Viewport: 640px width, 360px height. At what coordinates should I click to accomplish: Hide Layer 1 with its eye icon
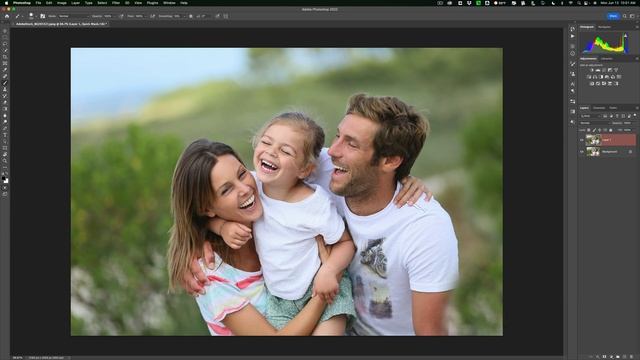tap(582, 140)
